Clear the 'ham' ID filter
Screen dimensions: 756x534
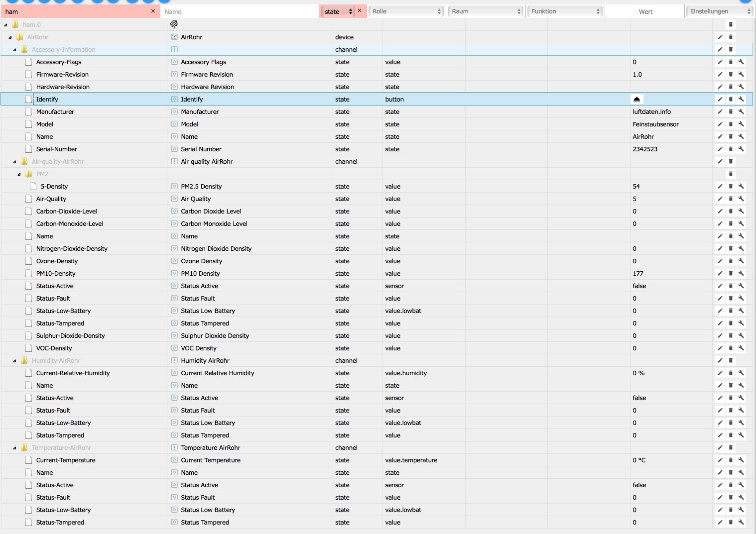[x=153, y=11]
